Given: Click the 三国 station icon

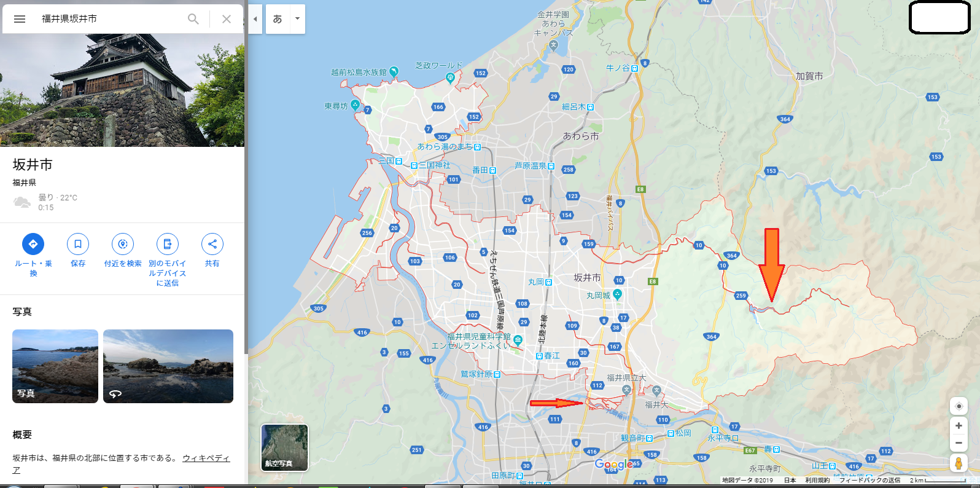Looking at the screenshot, I should 399,161.
